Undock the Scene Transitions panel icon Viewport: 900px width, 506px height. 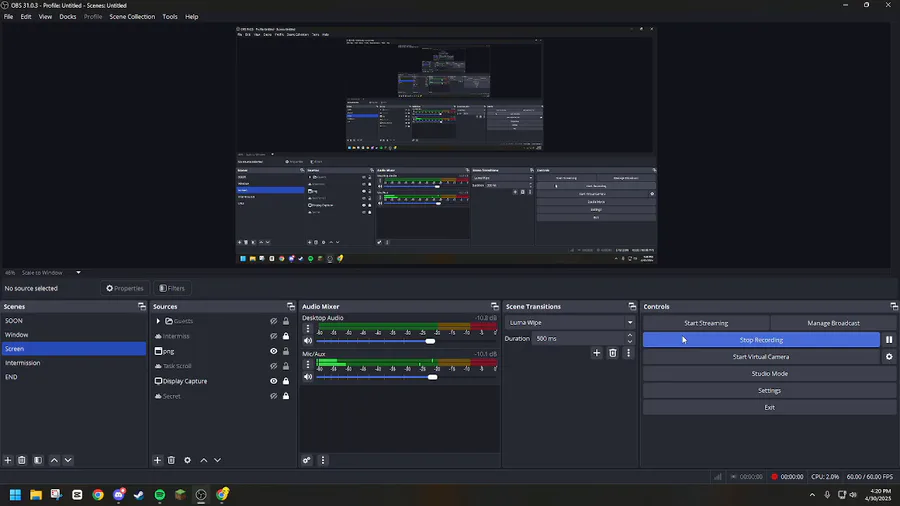point(632,306)
